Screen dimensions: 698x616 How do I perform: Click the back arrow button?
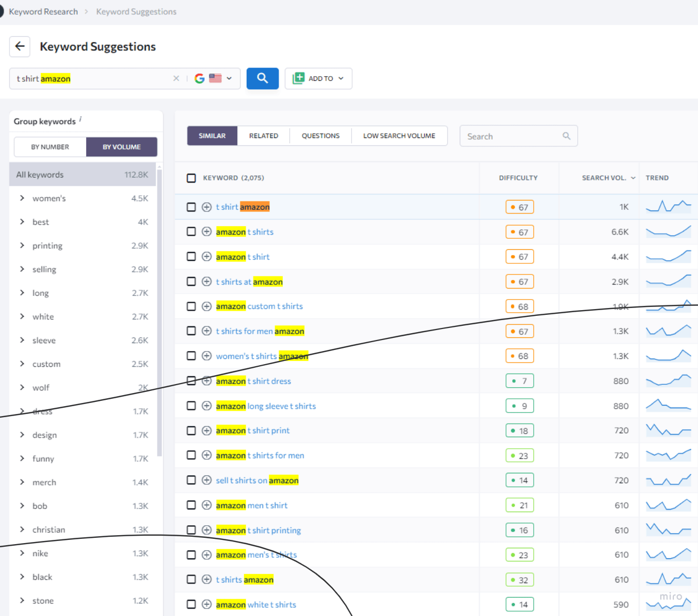coord(20,46)
